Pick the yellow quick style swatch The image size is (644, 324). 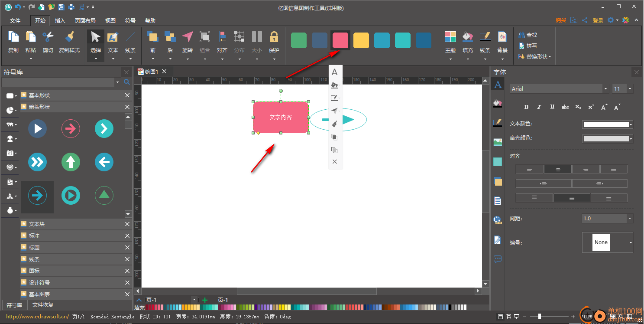(x=361, y=40)
